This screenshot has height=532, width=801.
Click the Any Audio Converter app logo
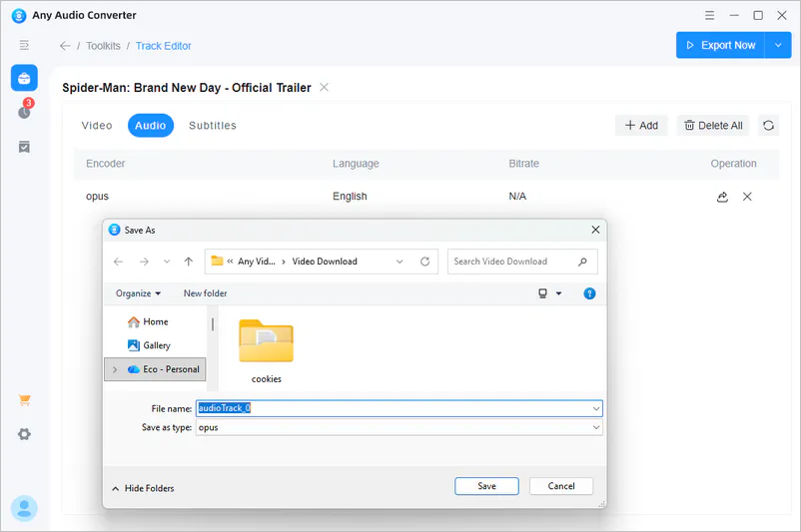[19, 15]
